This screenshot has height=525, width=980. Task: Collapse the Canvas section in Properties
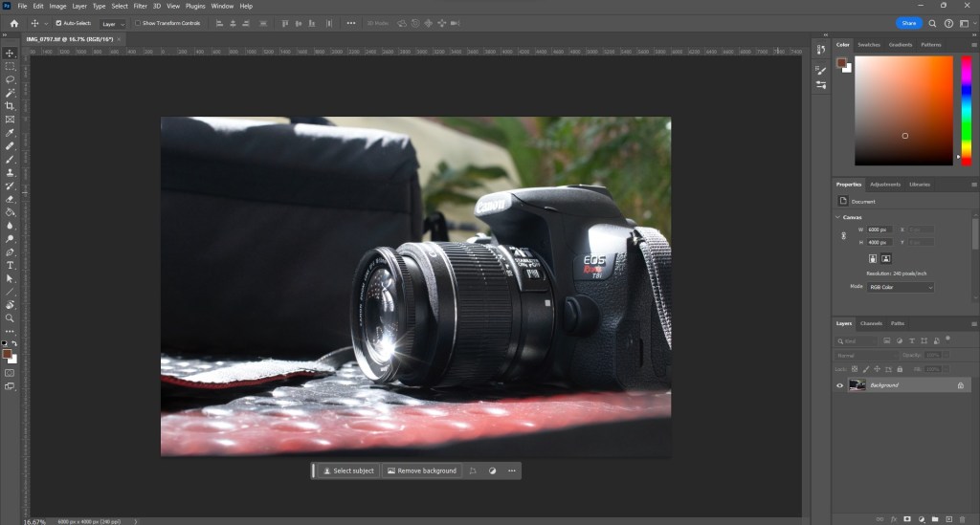pyautogui.click(x=837, y=217)
